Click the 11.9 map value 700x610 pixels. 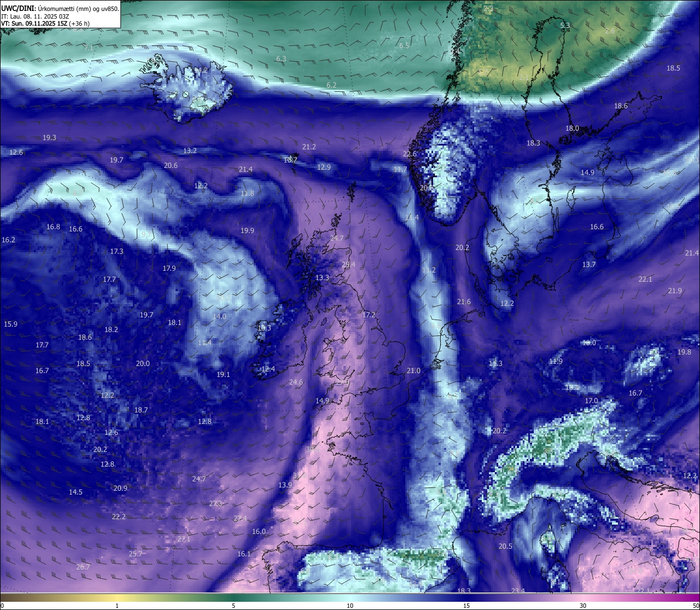click(x=556, y=362)
